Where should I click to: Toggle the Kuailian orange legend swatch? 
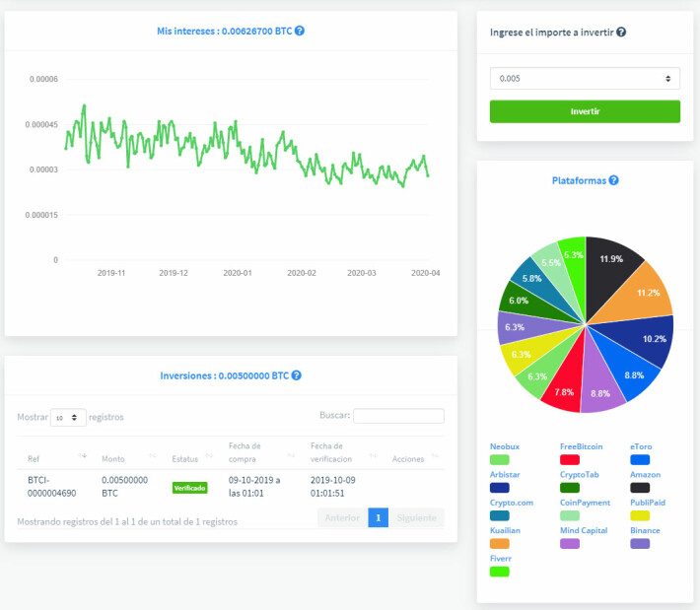[x=500, y=544]
